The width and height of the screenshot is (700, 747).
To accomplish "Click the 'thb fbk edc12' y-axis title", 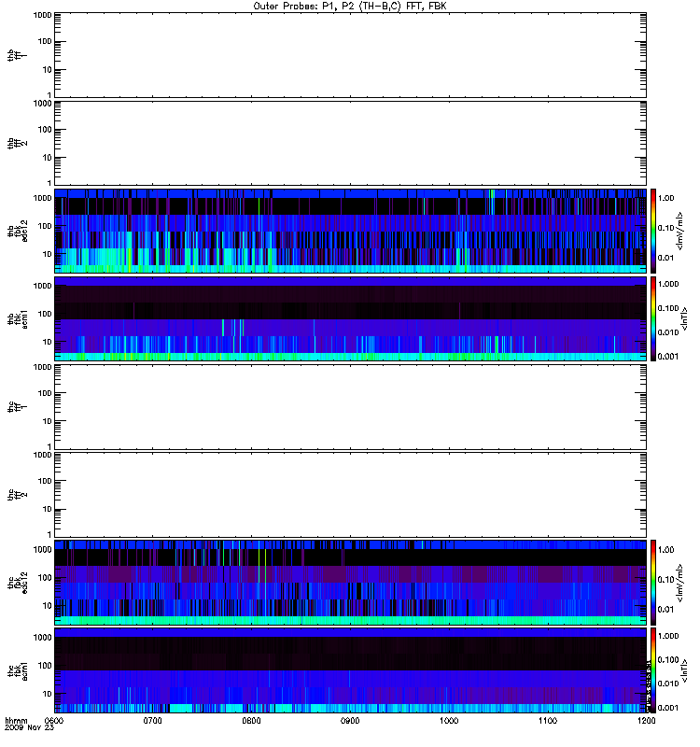I will coord(18,231).
